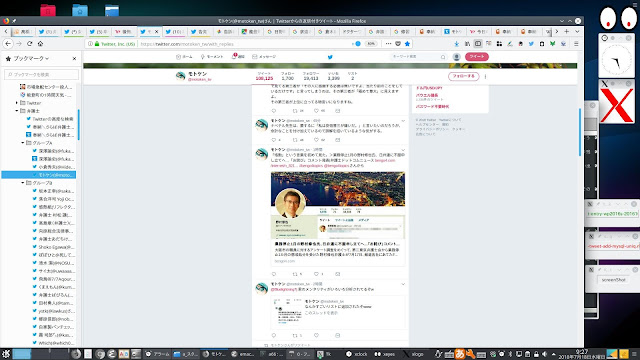Click the Twitter bird logo in page header

(x=330, y=57)
